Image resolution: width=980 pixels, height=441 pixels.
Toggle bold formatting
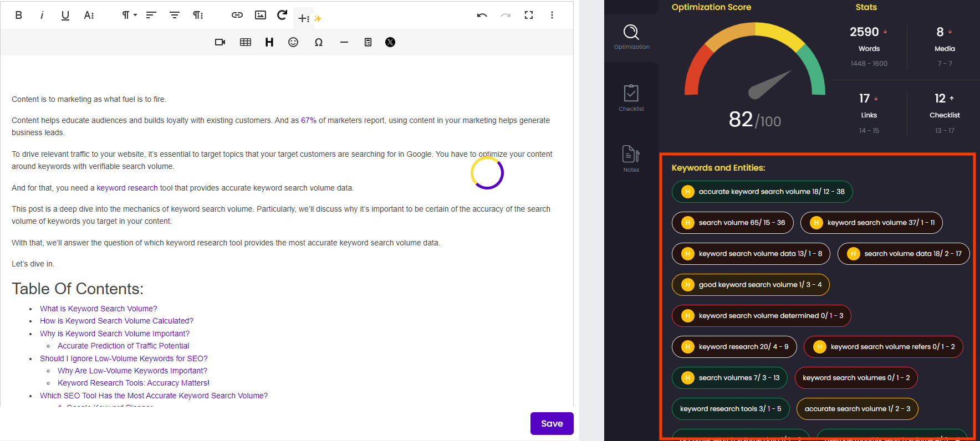pos(19,15)
